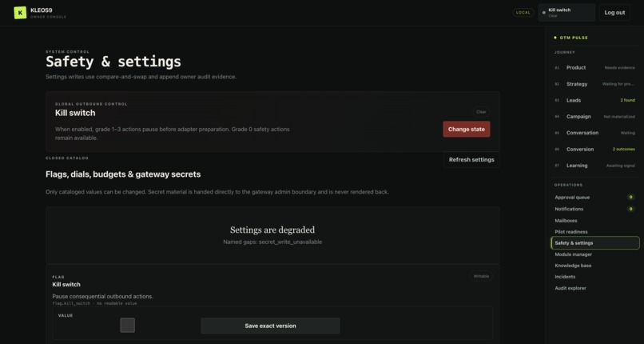Click the Approval queue count badge

click(x=630, y=198)
